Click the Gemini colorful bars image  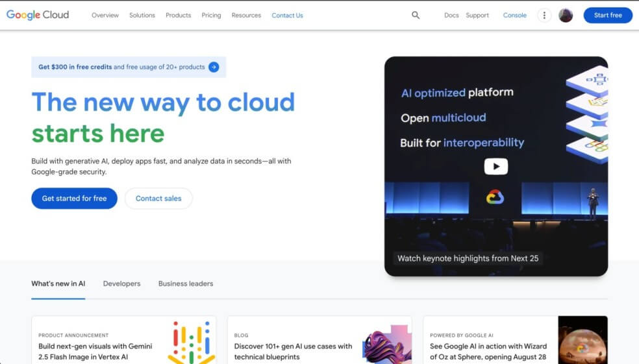click(191, 341)
